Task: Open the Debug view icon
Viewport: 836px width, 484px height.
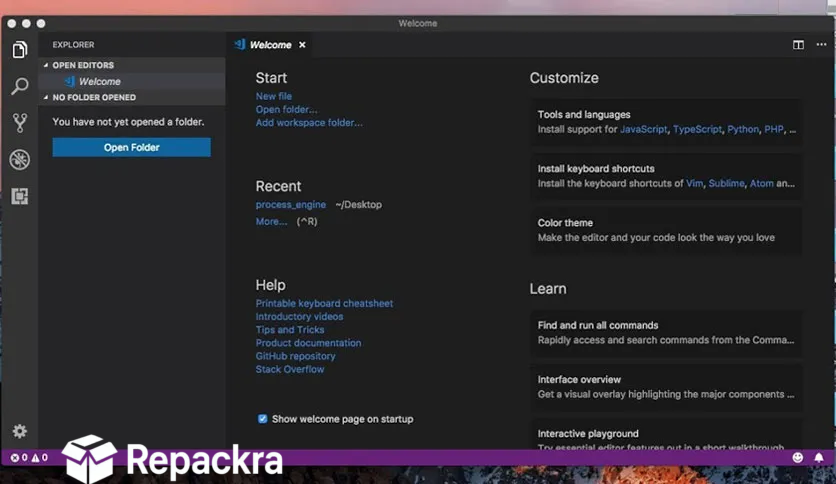Action: pyautogui.click(x=20, y=159)
